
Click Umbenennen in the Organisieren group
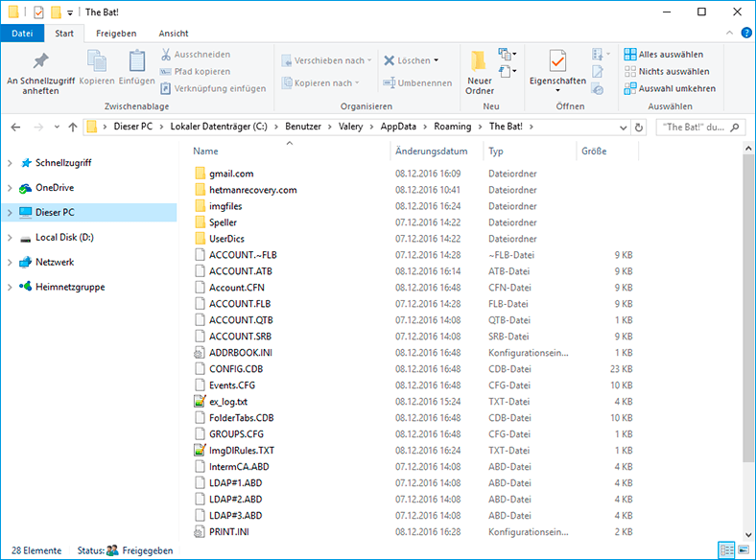click(417, 82)
